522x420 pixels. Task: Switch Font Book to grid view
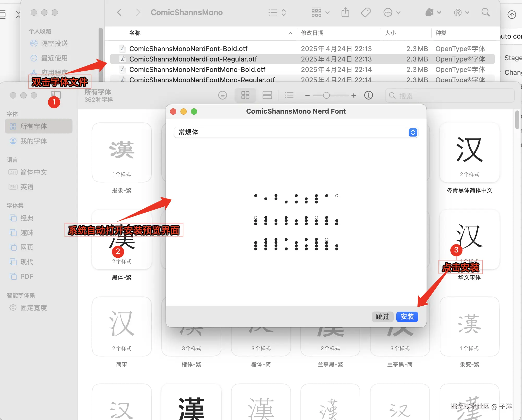(x=245, y=95)
